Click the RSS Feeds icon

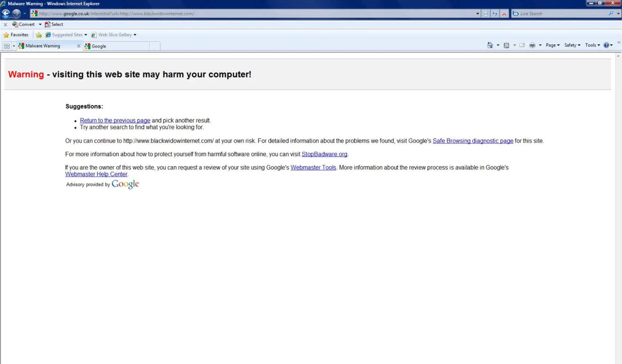pyautogui.click(x=506, y=45)
